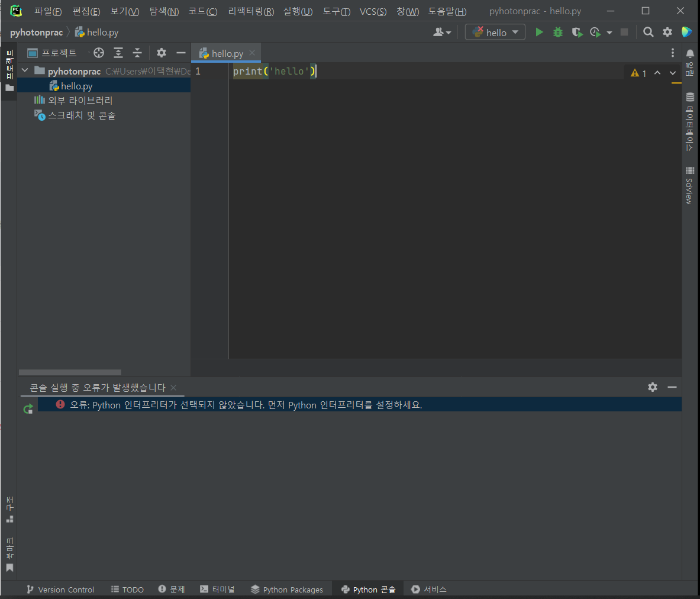Open the 코드(C) menu
The image size is (700, 599).
point(203,11)
